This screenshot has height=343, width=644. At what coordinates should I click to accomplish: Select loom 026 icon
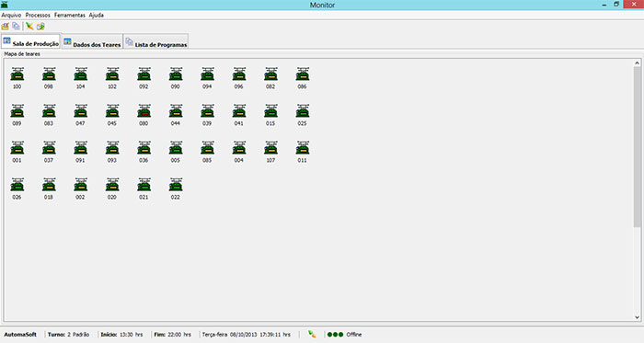click(x=17, y=185)
